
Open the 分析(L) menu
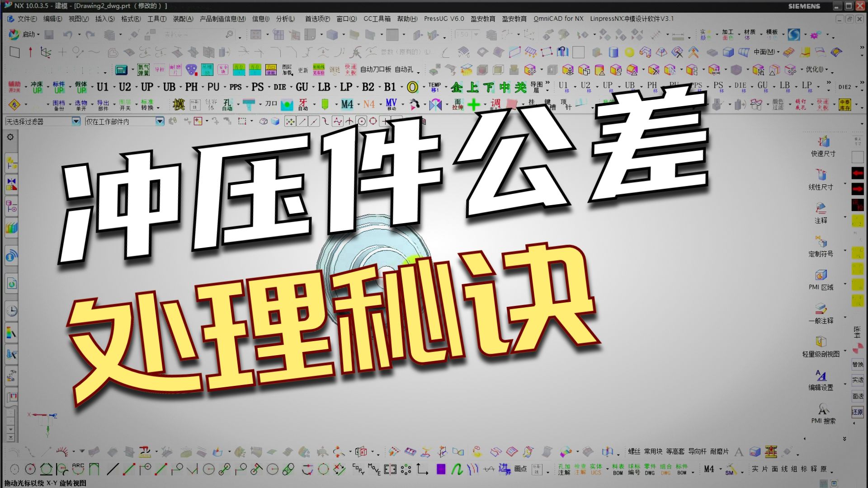[x=285, y=19]
